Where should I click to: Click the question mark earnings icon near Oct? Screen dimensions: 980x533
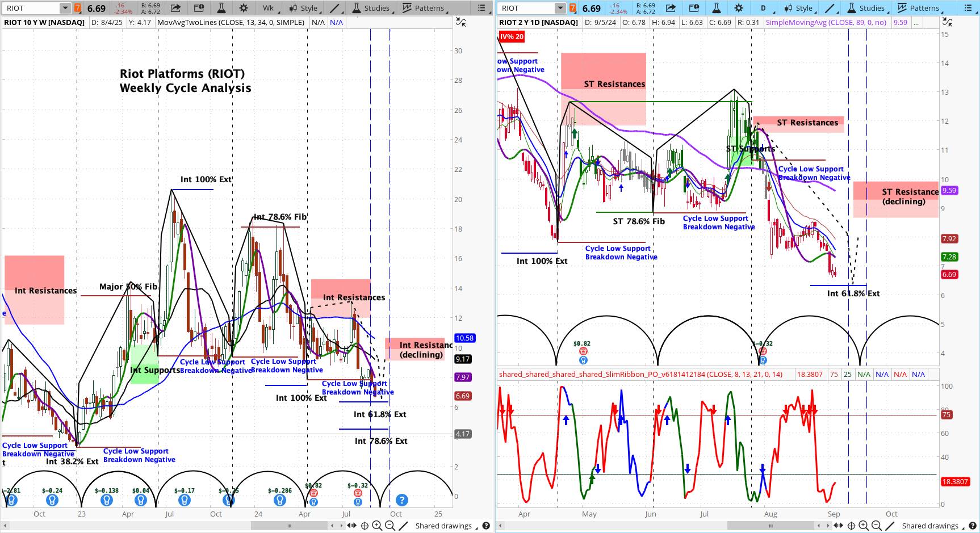pos(401,500)
